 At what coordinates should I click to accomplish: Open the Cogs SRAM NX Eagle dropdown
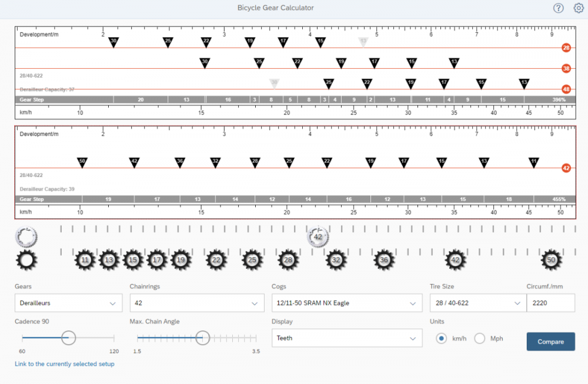(347, 303)
